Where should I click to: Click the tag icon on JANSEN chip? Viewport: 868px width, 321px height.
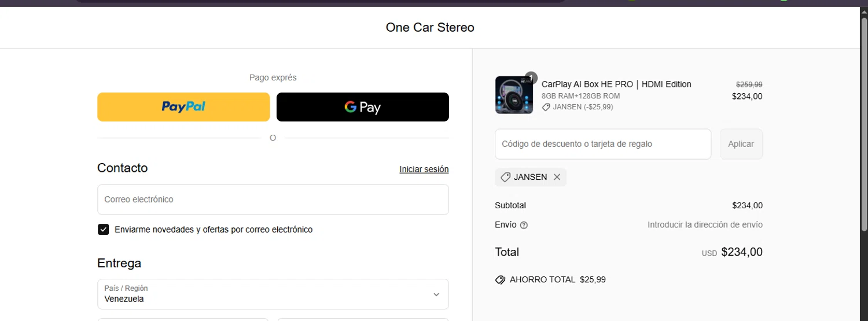[x=505, y=177]
